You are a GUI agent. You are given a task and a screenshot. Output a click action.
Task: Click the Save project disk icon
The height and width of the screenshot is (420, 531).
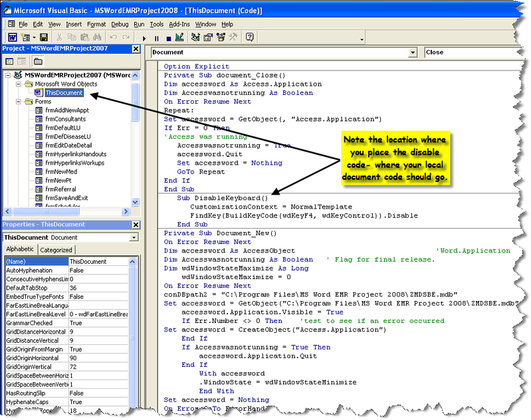click(44, 37)
